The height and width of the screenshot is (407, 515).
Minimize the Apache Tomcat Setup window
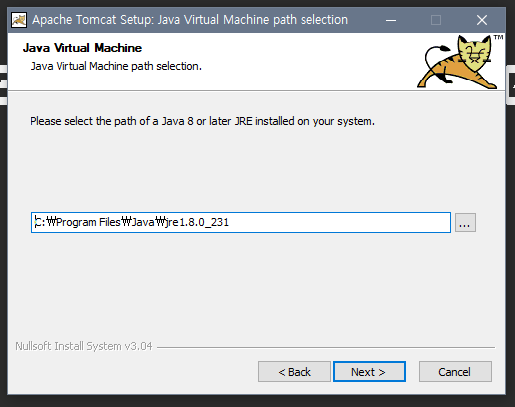391,20
